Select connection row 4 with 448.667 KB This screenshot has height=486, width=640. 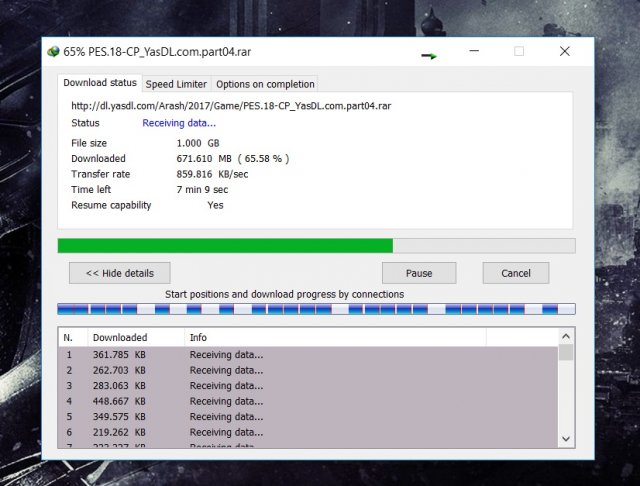[308, 401]
